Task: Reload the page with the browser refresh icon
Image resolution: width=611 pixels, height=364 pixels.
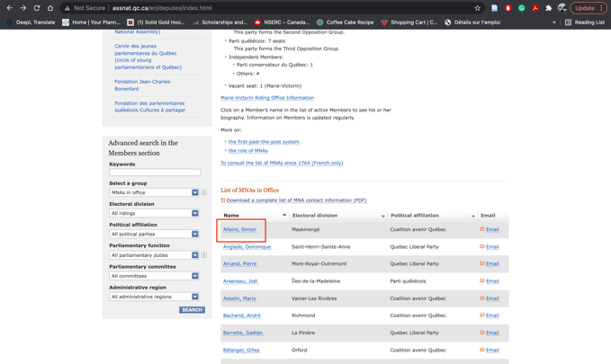Action: tap(37, 8)
